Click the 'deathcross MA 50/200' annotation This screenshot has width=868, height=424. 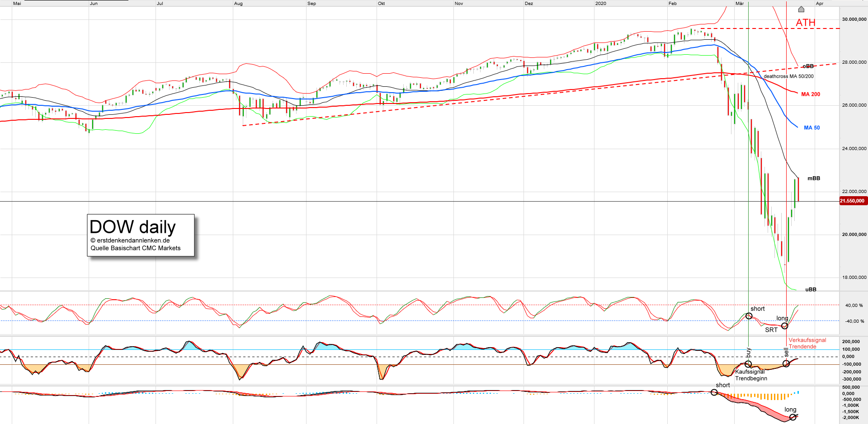[x=788, y=76]
